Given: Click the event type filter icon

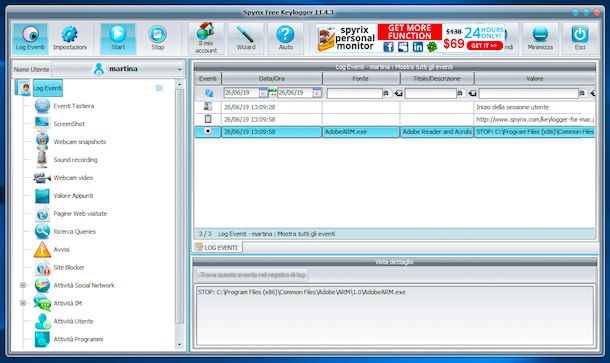Looking at the screenshot, I should 209,93.
